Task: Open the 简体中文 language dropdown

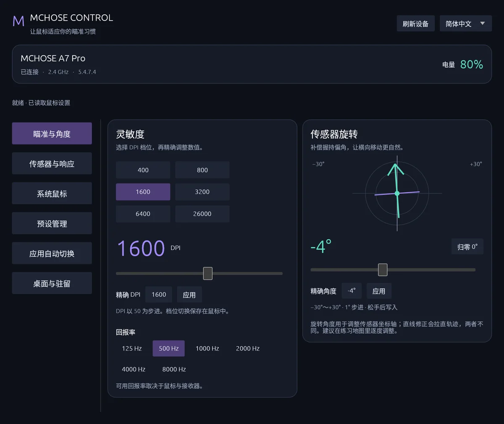Action: [x=465, y=24]
